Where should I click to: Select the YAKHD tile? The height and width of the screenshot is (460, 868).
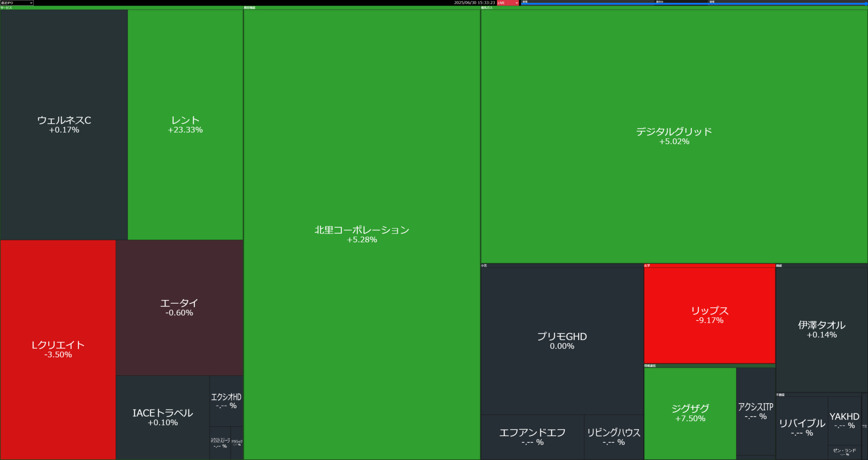click(844, 421)
